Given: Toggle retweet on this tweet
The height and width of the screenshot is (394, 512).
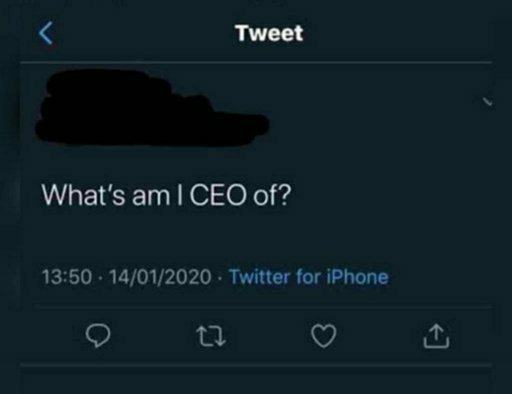Looking at the screenshot, I should coord(211,336).
